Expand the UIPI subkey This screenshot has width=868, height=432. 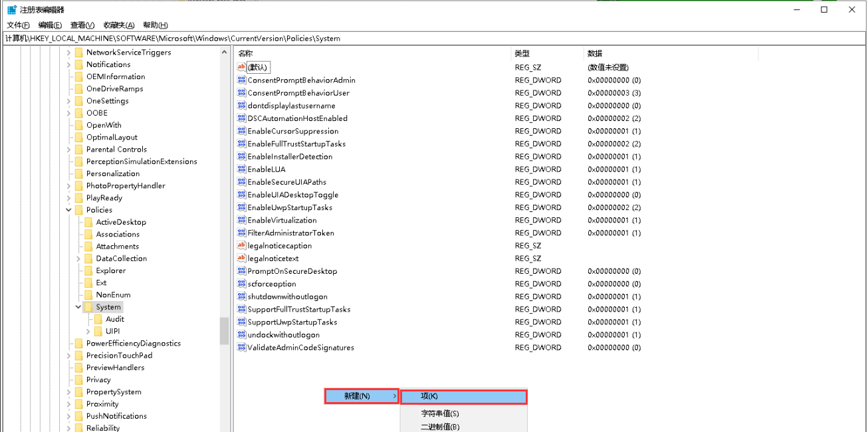(88, 331)
